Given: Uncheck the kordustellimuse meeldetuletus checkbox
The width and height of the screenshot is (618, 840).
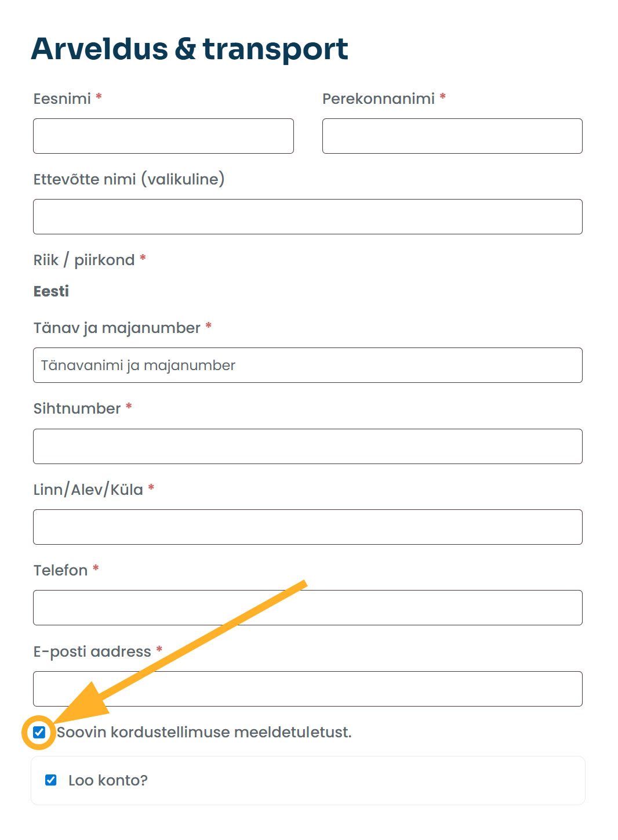Looking at the screenshot, I should (39, 732).
